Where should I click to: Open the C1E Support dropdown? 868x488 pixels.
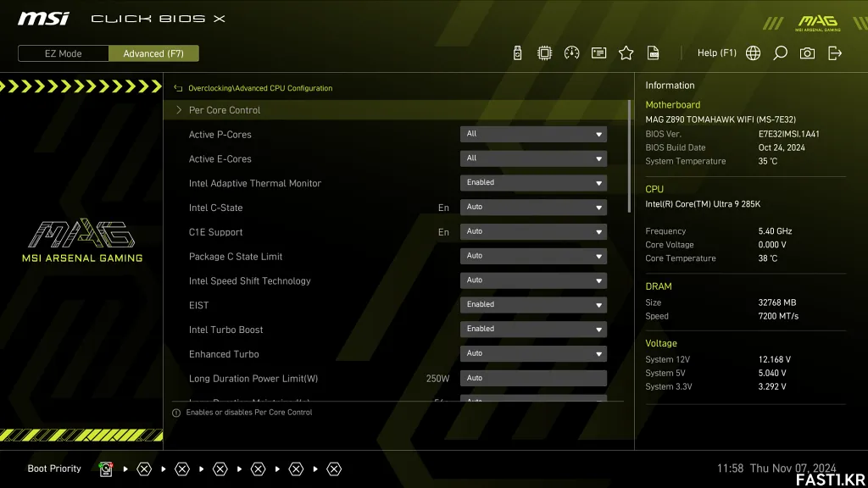533,231
